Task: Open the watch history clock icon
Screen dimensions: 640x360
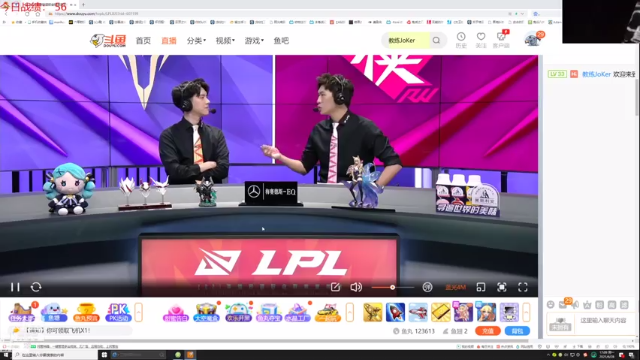Action: click(x=461, y=40)
